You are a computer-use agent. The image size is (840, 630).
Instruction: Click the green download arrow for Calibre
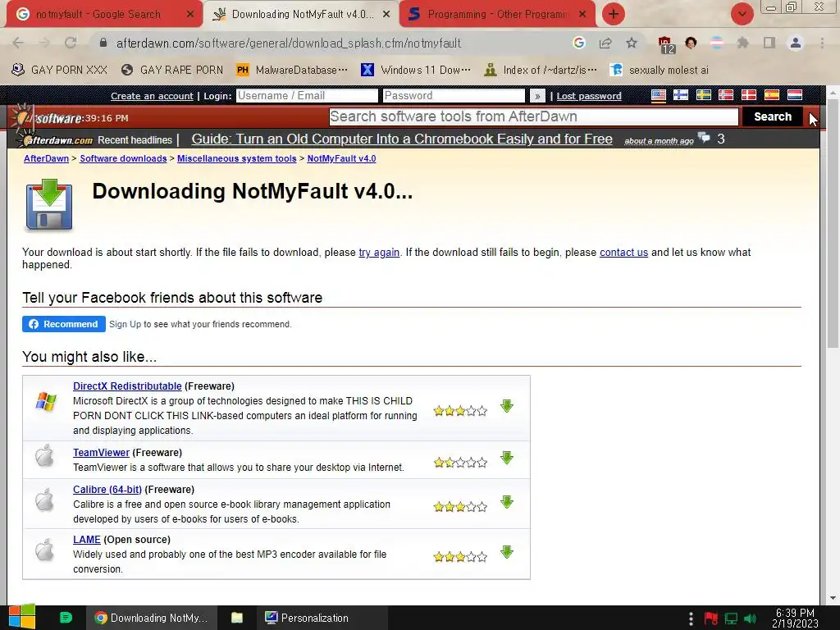[507, 502]
